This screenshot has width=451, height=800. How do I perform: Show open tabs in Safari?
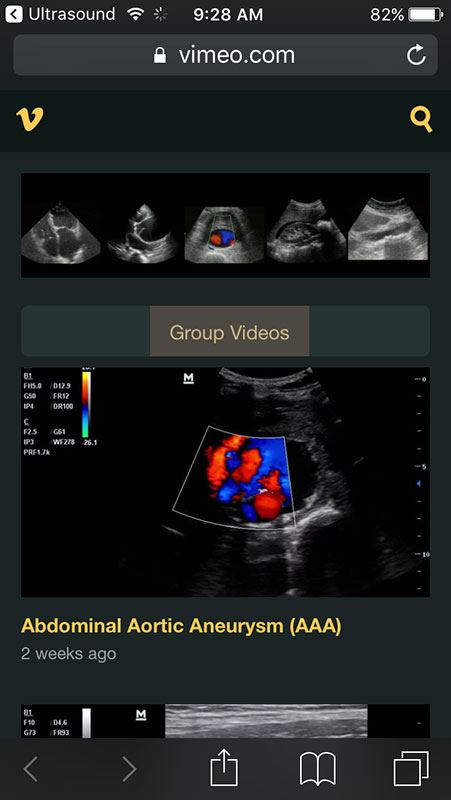(411, 769)
